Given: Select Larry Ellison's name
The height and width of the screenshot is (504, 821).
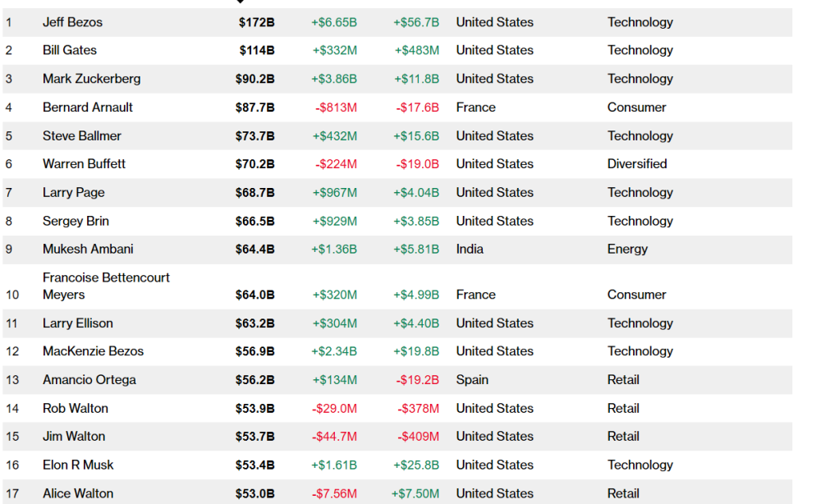Looking at the screenshot, I should click(77, 323).
